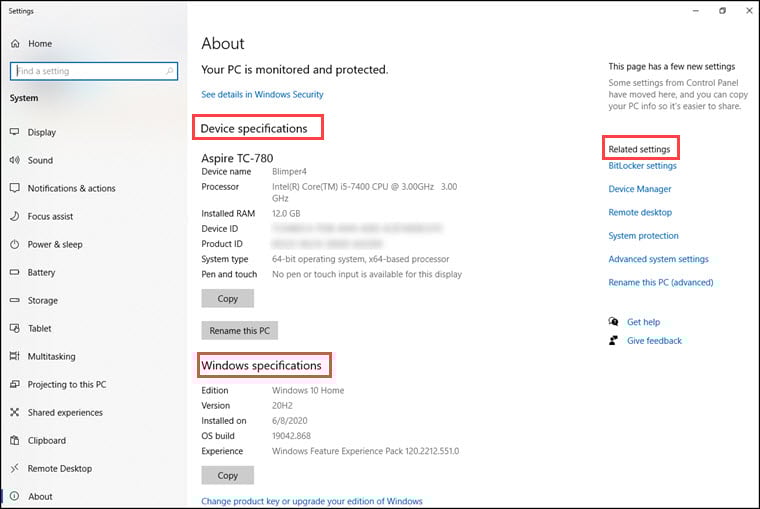
Task: Click the Sound speaker icon
Action: 15,160
